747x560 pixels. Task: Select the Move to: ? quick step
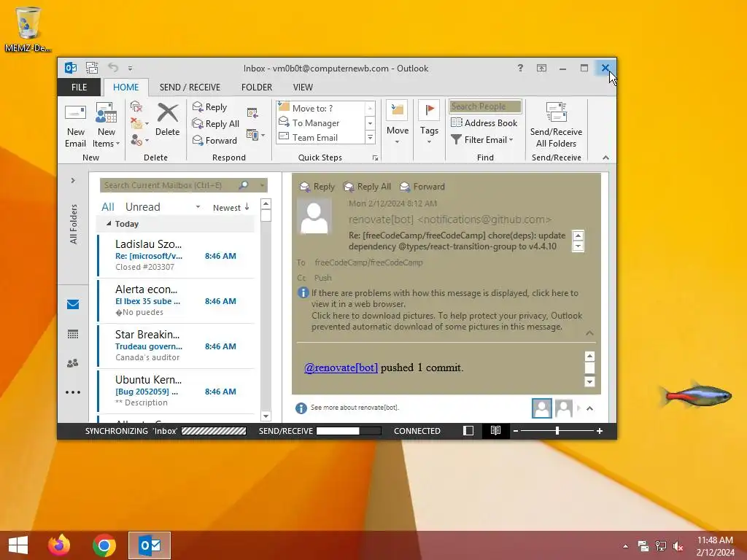click(321, 108)
